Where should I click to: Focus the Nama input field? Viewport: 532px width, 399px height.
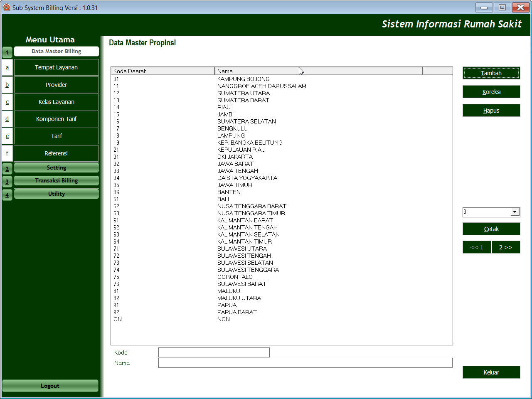305,363
